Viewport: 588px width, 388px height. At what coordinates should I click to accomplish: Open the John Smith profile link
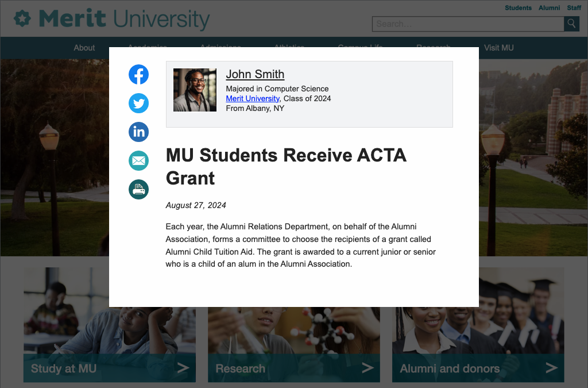coord(255,74)
